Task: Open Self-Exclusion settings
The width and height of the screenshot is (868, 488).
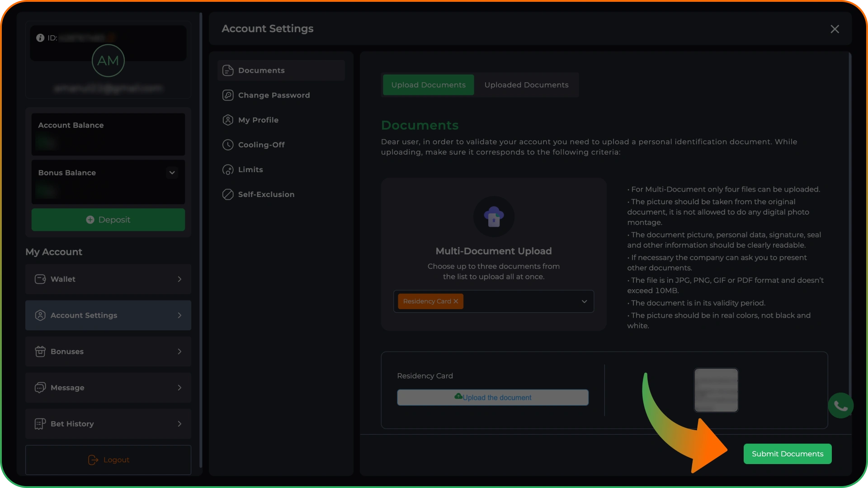Action: tap(281, 195)
